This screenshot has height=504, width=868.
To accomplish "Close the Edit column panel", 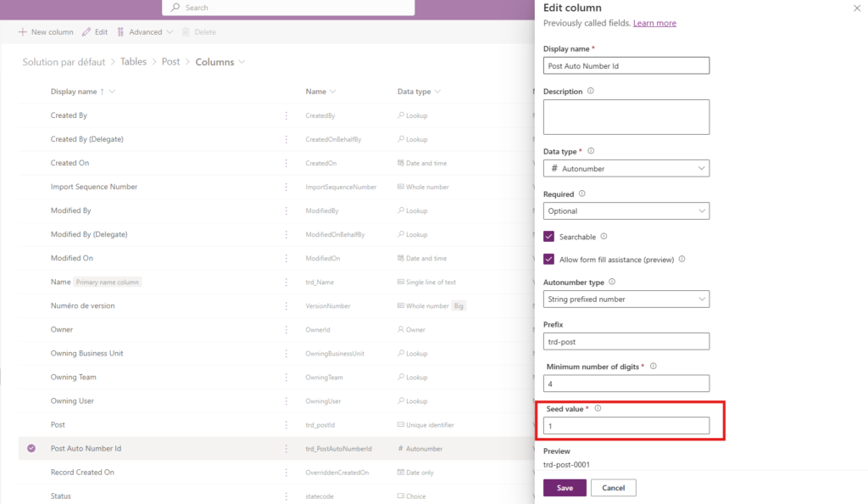I will click(x=855, y=8).
